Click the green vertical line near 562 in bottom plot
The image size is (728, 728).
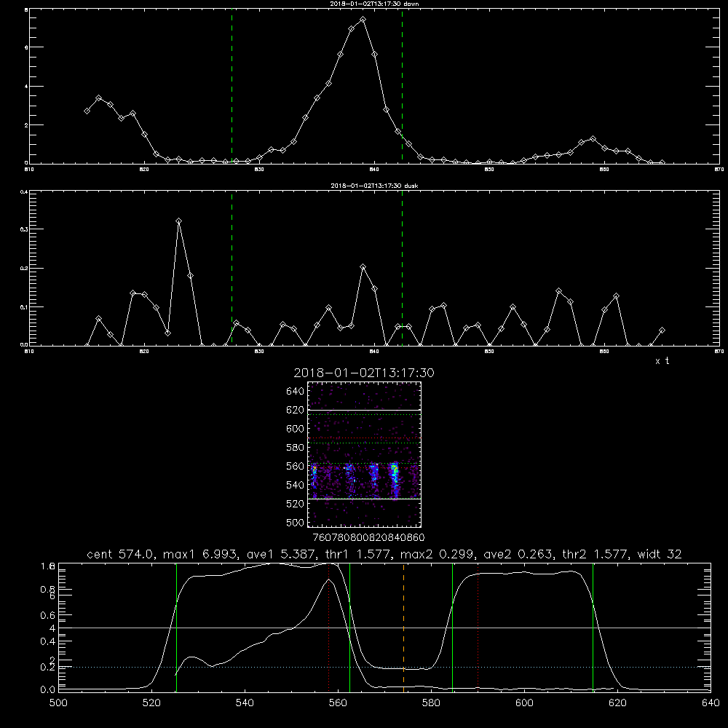(x=349, y=628)
